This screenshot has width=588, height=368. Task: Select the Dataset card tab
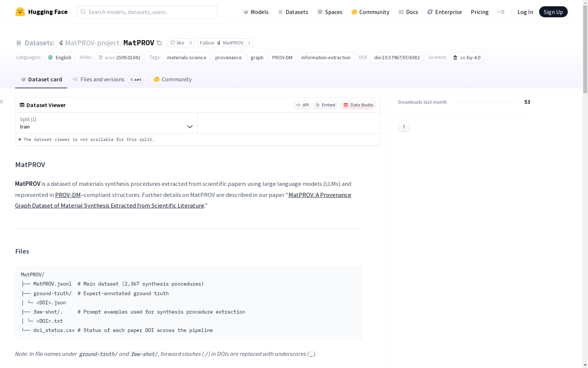tap(41, 79)
